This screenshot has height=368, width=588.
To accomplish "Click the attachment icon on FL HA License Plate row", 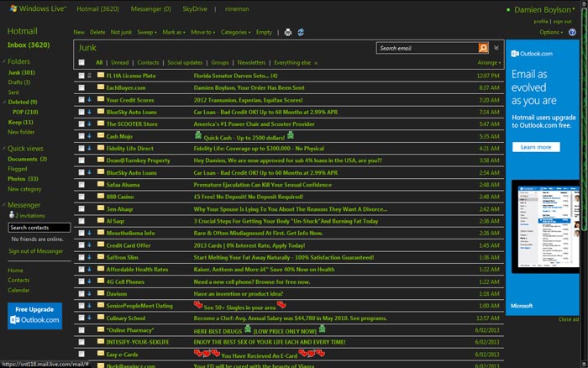I will tap(89, 76).
